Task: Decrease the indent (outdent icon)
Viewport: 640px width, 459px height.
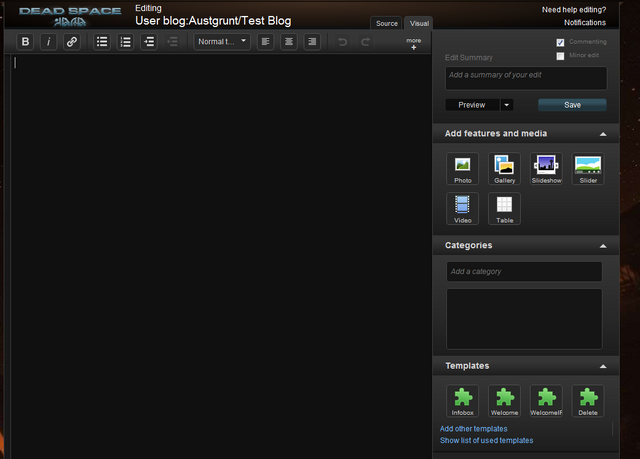Action: tap(172, 42)
